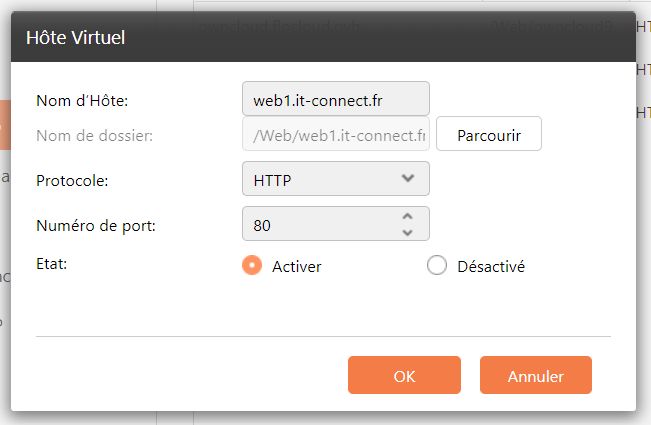
Task: Click the Activer option text label
Action: click(296, 267)
